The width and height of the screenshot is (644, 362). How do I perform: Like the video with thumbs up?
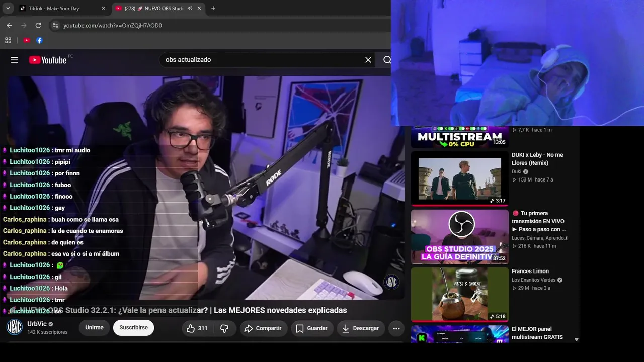point(197,328)
